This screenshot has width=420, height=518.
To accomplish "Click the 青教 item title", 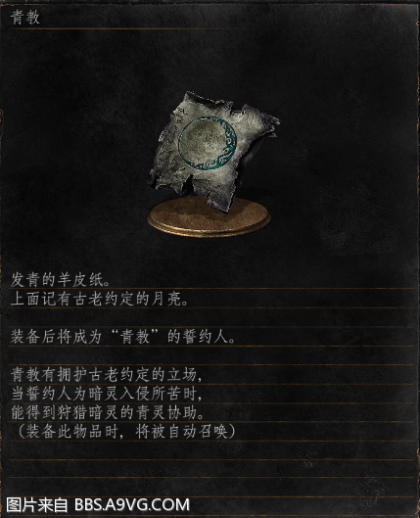I will pyautogui.click(x=25, y=18).
